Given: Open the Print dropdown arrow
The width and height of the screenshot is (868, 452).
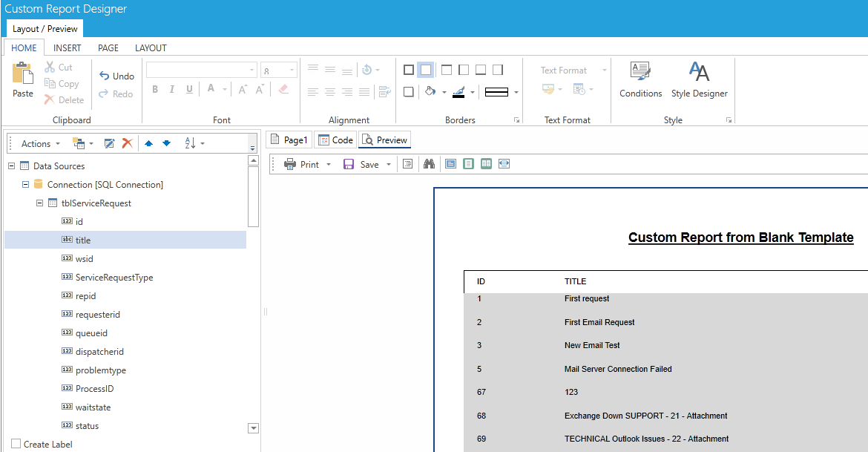Looking at the screenshot, I should (x=329, y=165).
